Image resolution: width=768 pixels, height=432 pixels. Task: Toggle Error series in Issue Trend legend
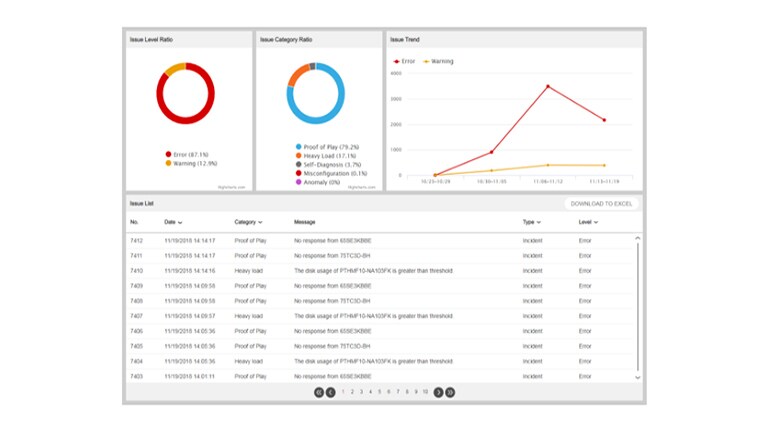(404, 61)
